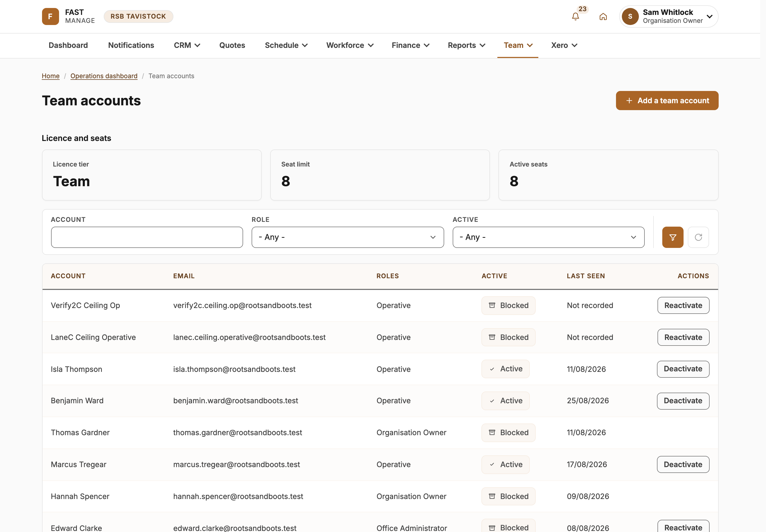Click email hannah.spencer@rootsandboots.test
Image resolution: width=766 pixels, height=532 pixels.
pos(238,496)
